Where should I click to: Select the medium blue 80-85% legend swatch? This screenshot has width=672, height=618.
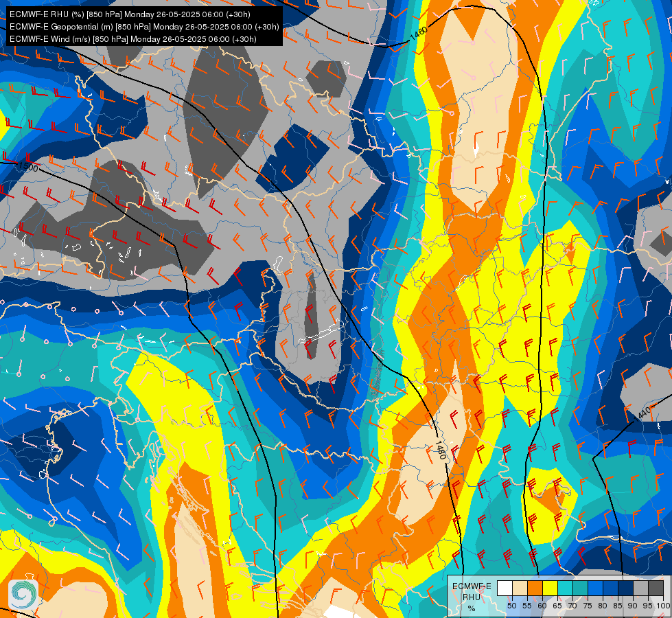(611, 588)
